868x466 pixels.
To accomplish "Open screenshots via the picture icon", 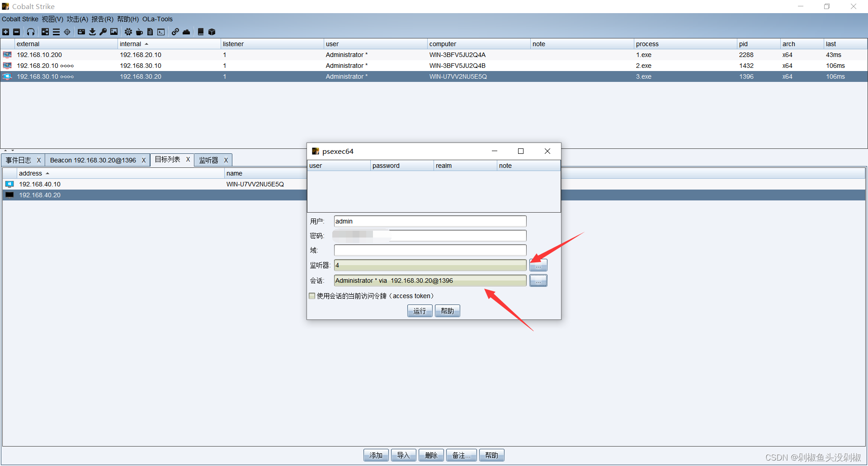I will coord(114,32).
